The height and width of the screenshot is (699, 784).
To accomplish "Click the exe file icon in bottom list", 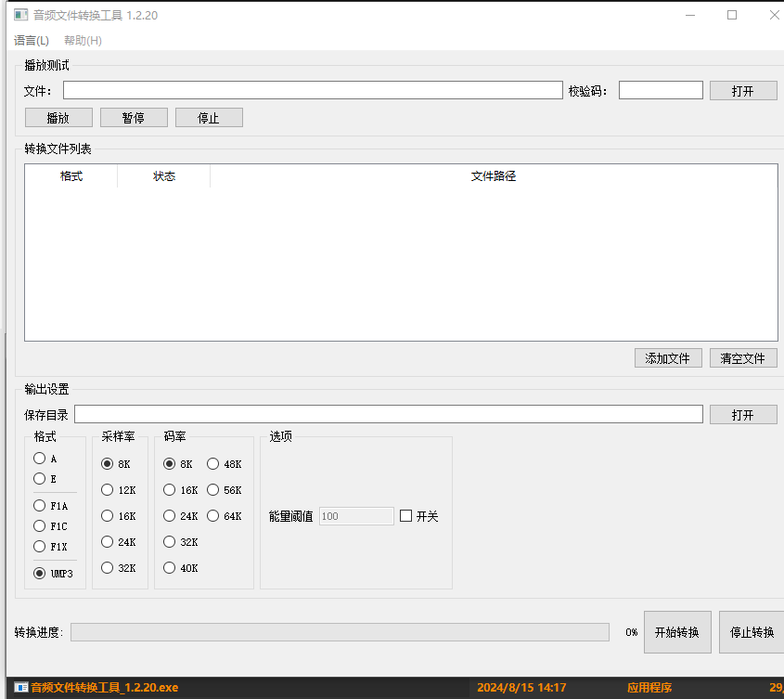I will [21, 688].
